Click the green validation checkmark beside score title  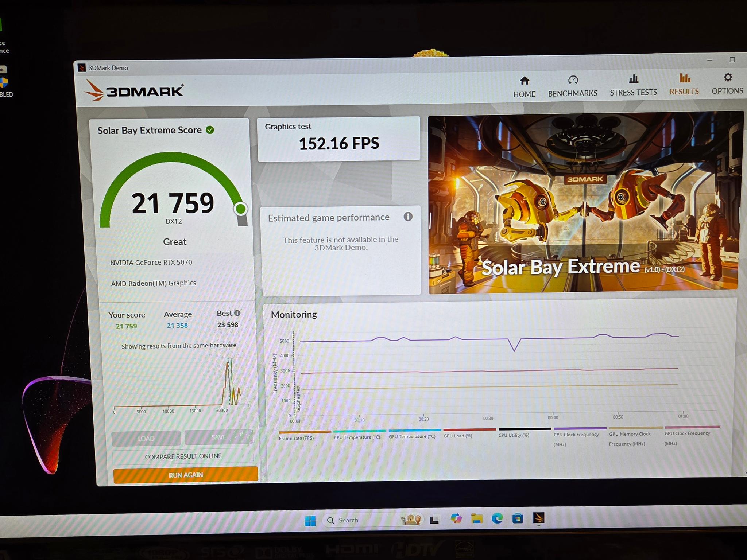[210, 130]
